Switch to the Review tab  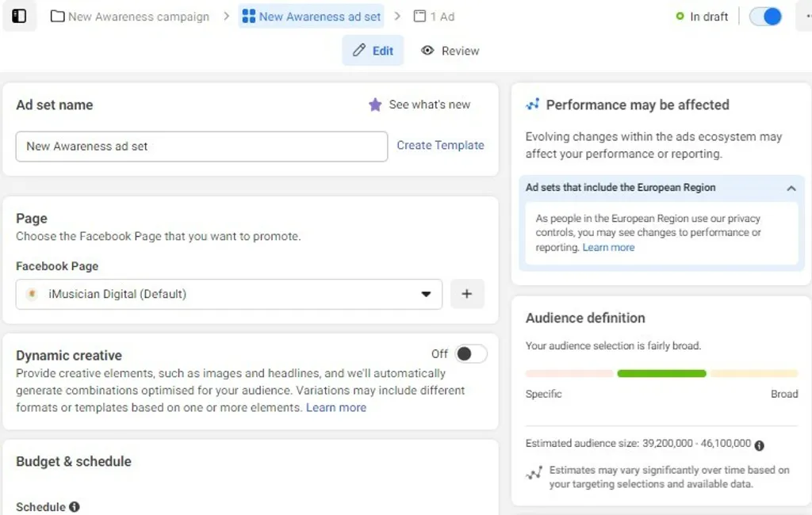[x=450, y=51]
